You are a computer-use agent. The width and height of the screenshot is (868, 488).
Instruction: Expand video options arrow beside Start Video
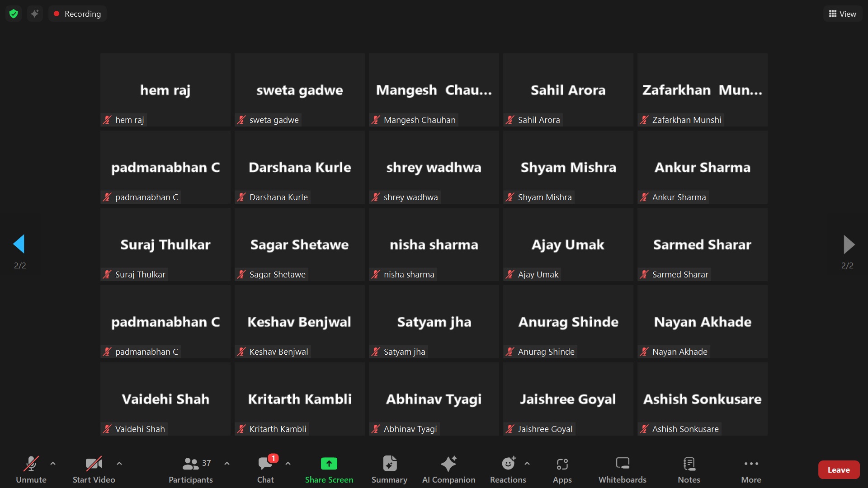[119, 463]
